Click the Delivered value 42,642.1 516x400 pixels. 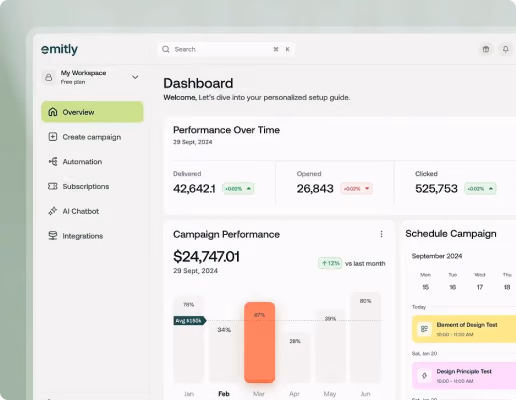tap(194, 189)
